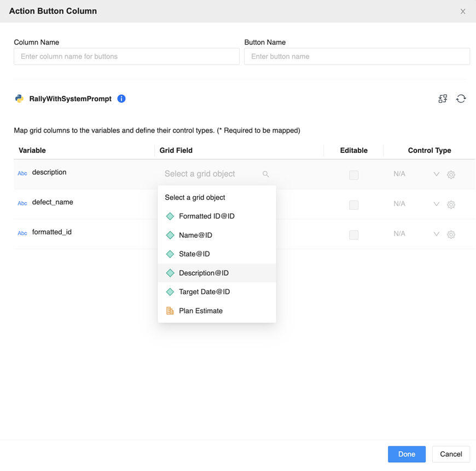
Task: Click the Button Name input field
Action: point(357,56)
